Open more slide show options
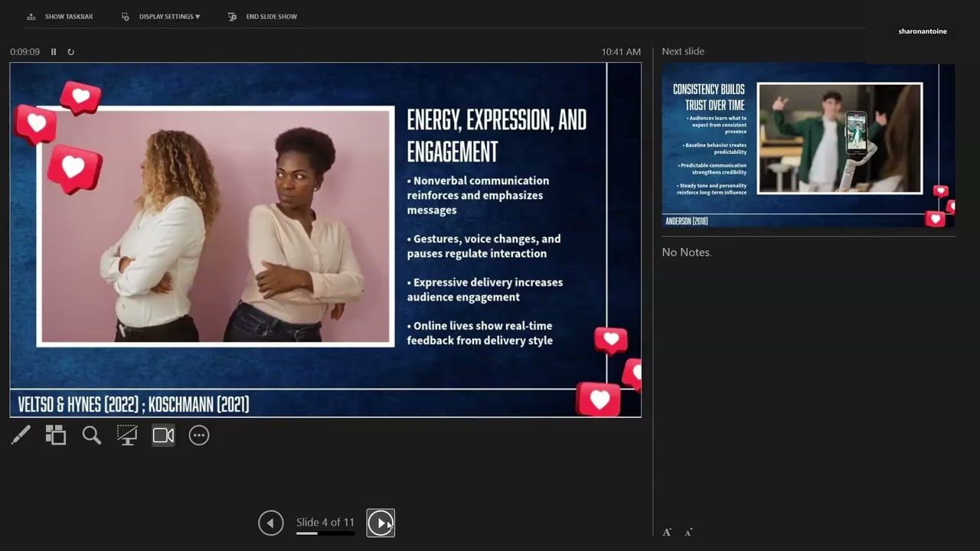The height and width of the screenshot is (551, 980). click(x=199, y=435)
